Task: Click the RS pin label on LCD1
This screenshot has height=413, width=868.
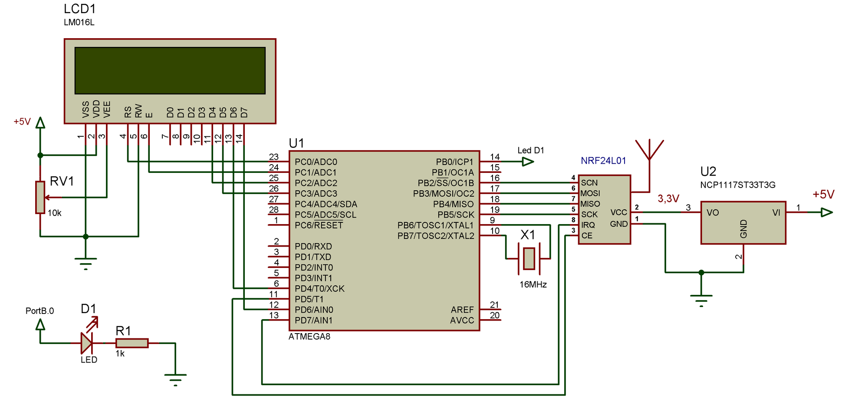Action: 128,112
